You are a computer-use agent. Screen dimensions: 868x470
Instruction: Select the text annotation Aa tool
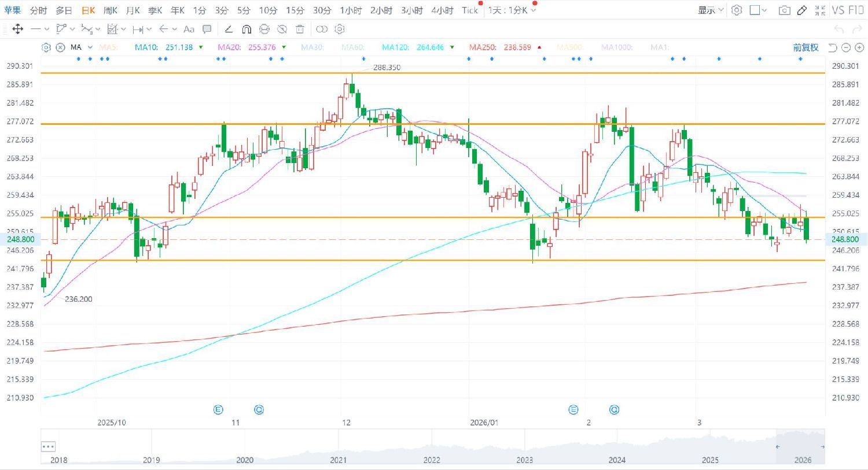(x=189, y=29)
